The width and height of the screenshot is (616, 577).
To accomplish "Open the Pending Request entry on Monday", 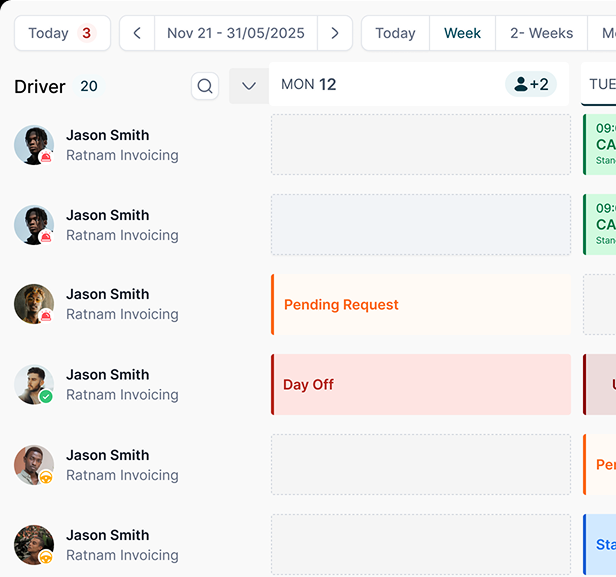I will coord(420,305).
